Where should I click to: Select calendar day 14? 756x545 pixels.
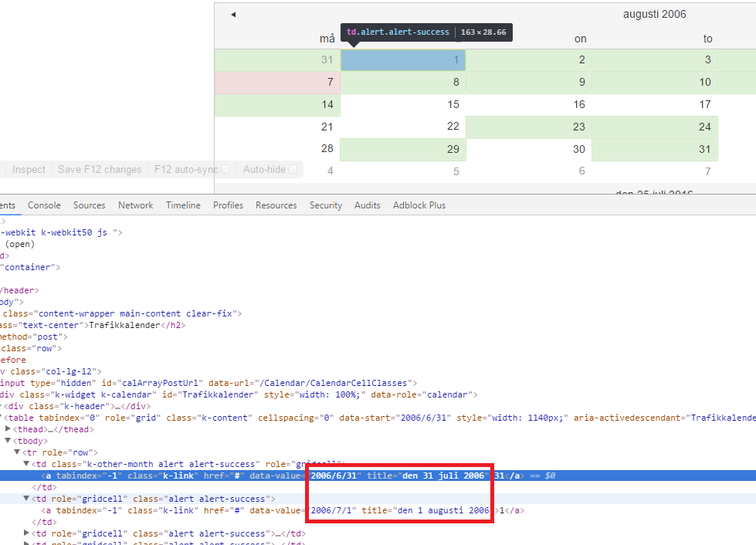coord(278,104)
